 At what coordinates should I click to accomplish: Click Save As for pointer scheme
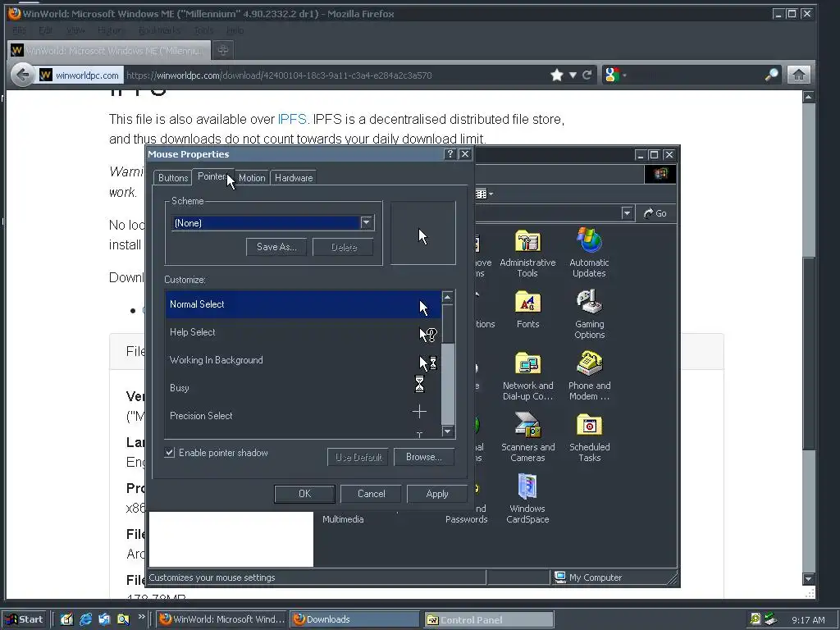(x=276, y=247)
